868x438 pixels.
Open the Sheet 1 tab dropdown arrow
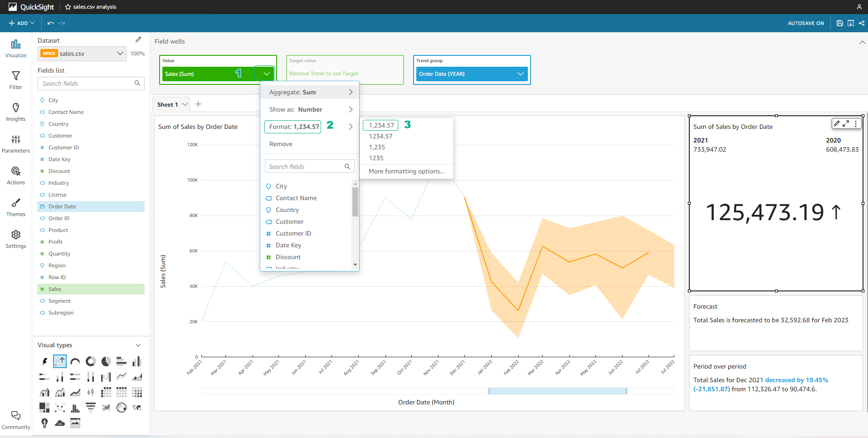(x=185, y=104)
